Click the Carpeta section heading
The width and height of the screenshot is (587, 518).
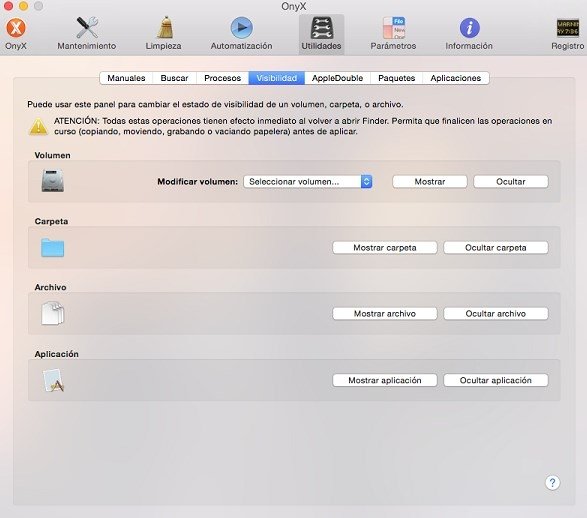tap(51, 221)
